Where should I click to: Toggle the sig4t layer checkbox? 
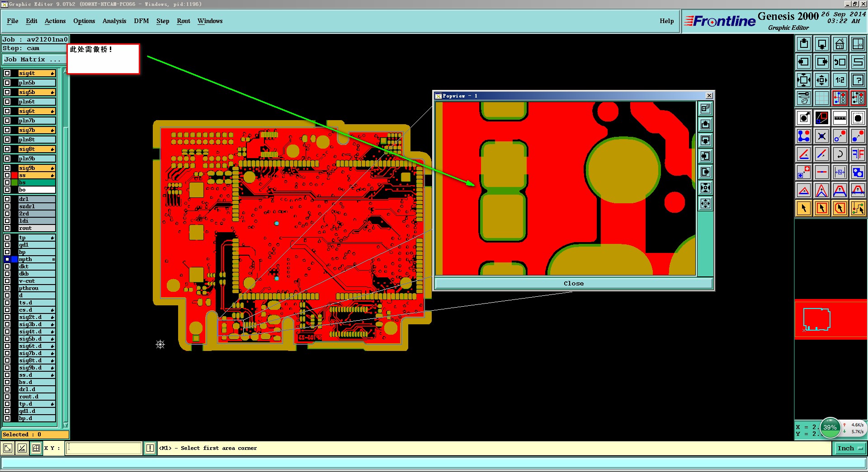[7, 73]
